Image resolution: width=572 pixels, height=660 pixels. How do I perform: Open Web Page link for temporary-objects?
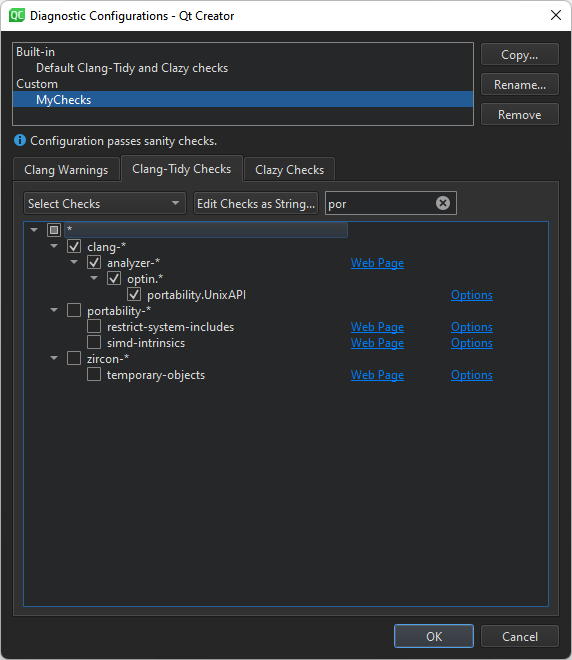377,375
